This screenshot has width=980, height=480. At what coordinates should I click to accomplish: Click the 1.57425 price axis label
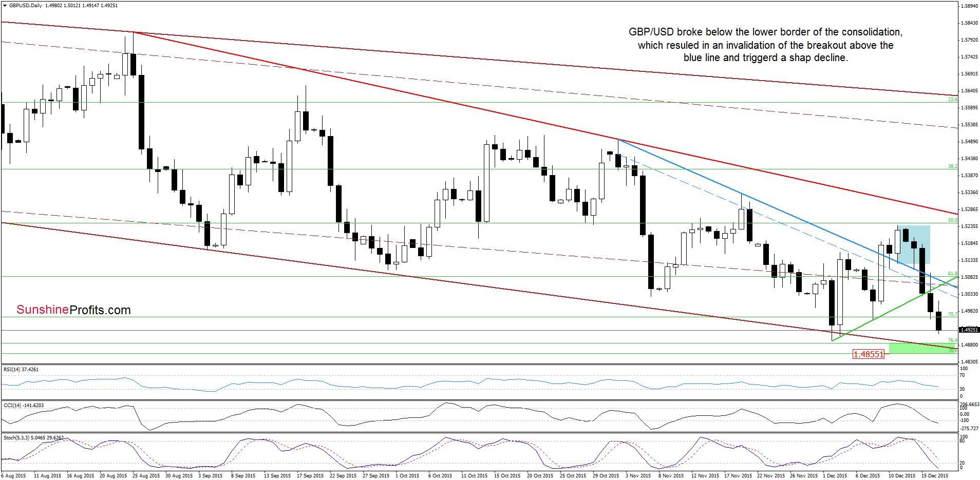coord(969,57)
